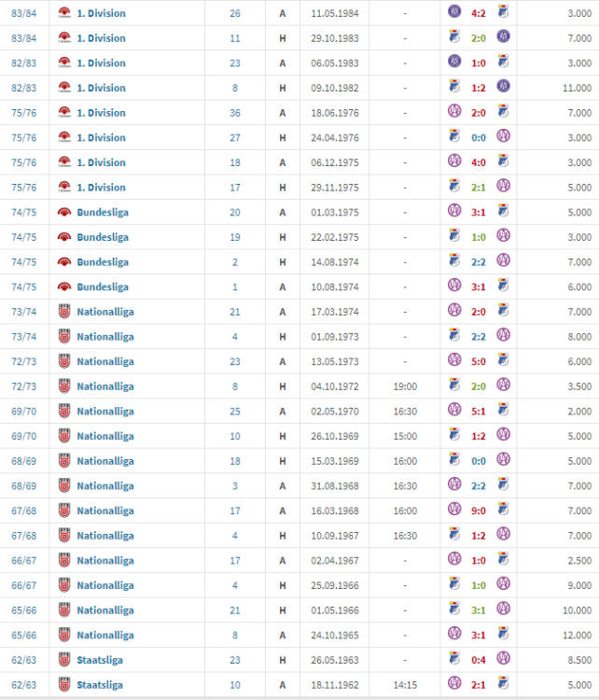Click the blue club crest left of the 0:4 score
Viewport: 599px width, 700px height.
pyautogui.click(x=454, y=660)
